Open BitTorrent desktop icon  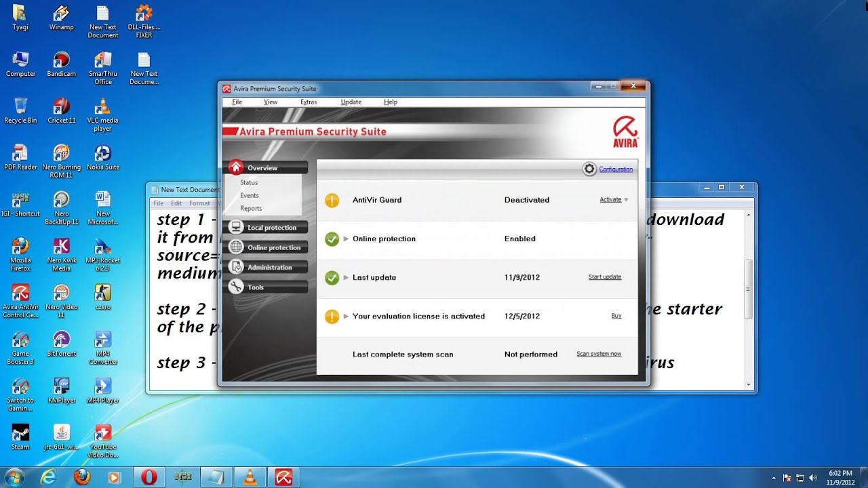pos(61,344)
